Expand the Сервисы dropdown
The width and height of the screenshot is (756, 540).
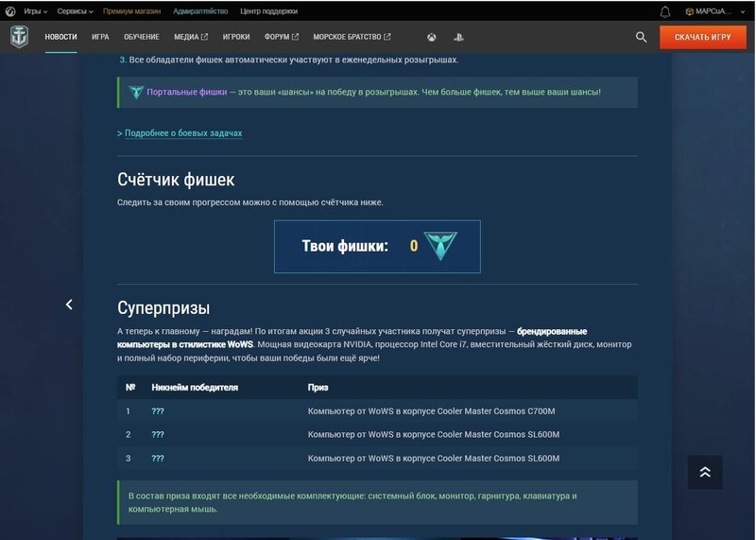76,11
